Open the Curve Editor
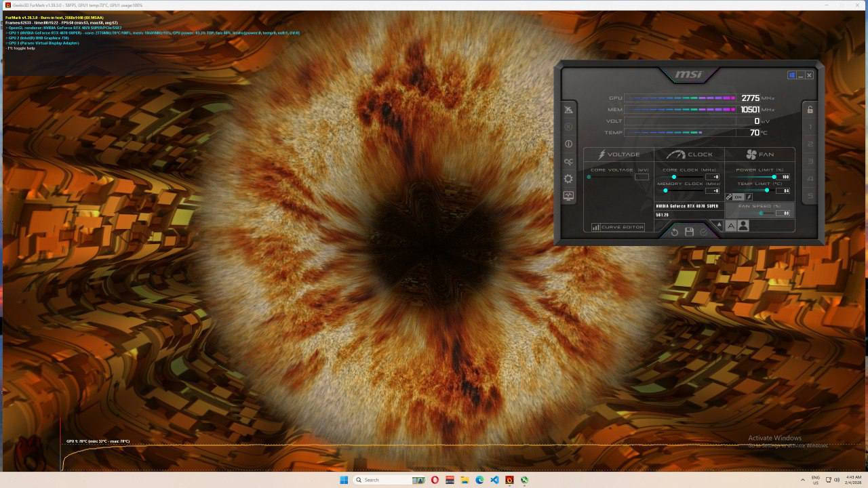Image resolution: width=868 pixels, height=488 pixels. point(618,227)
